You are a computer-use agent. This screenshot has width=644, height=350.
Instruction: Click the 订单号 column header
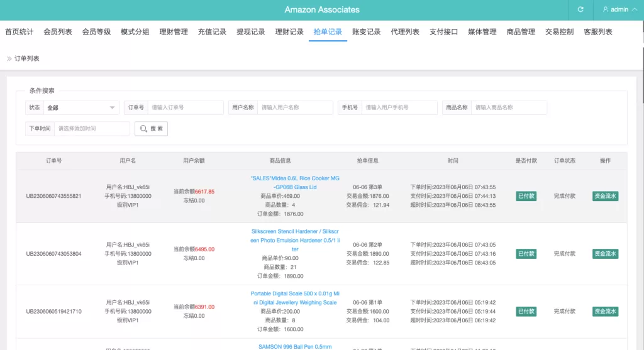point(54,161)
